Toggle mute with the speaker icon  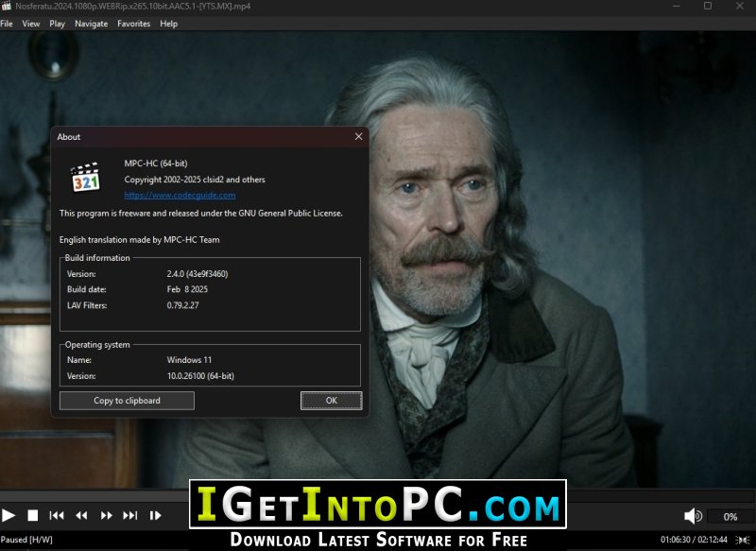coord(693,516)
